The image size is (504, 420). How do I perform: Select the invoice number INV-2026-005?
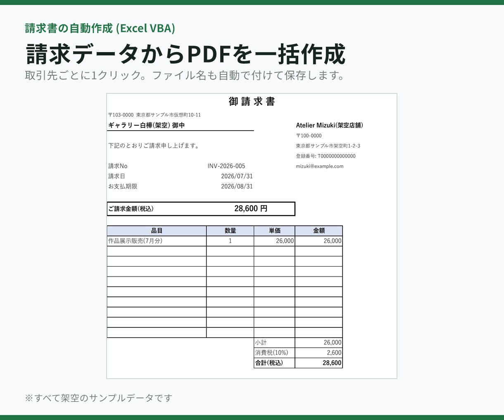tap(226, 166)
